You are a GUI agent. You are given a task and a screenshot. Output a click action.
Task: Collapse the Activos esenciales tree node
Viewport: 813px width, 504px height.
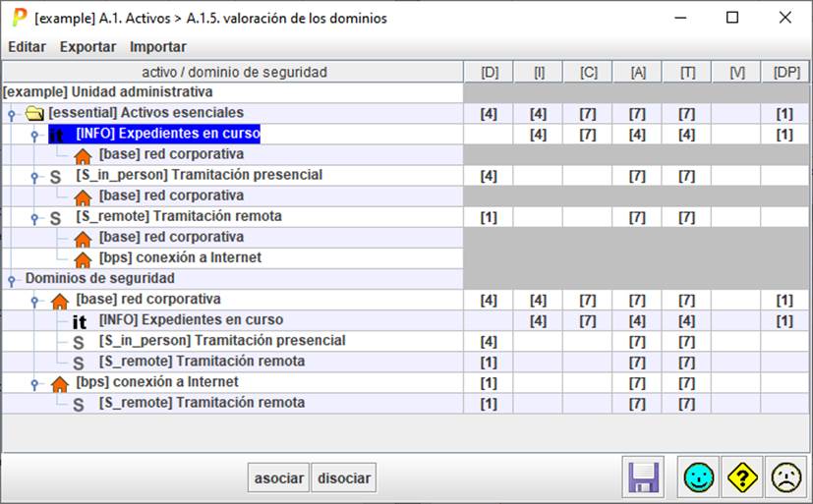coord(12,114)
